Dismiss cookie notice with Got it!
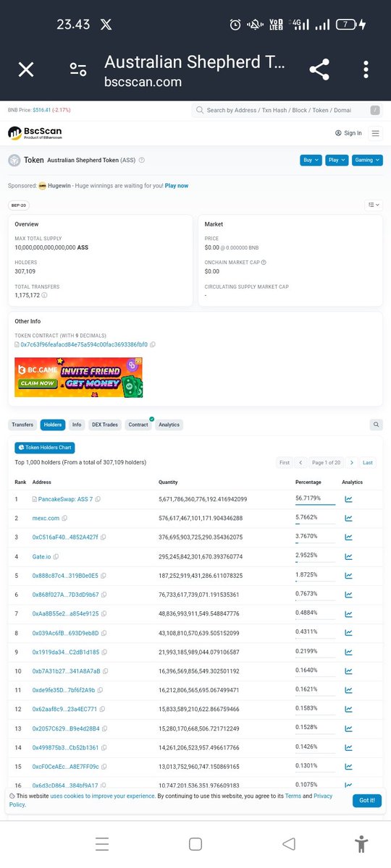 point(367,800)
